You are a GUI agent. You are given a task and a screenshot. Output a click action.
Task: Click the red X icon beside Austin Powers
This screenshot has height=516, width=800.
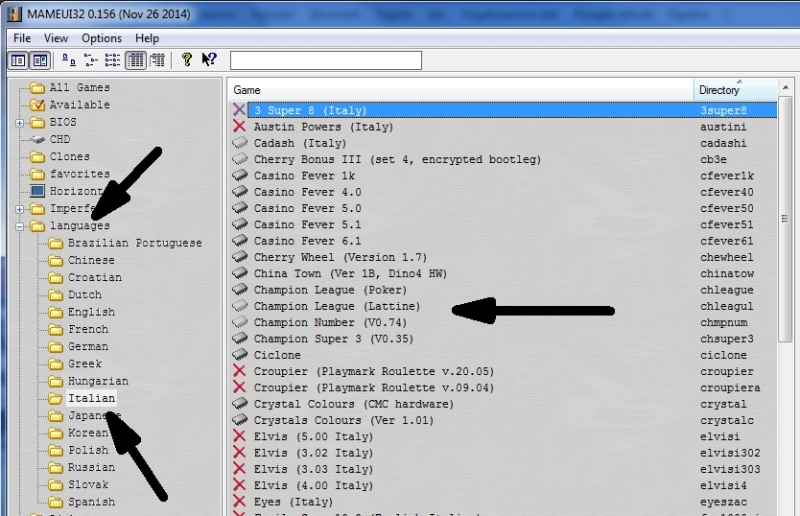point(239,126)
